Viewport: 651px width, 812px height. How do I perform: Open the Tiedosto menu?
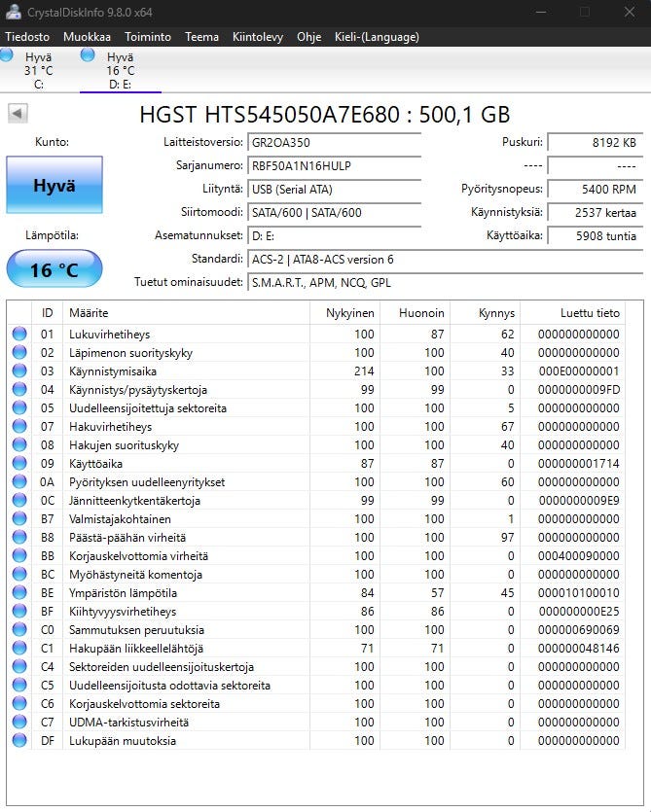[27, 37]
